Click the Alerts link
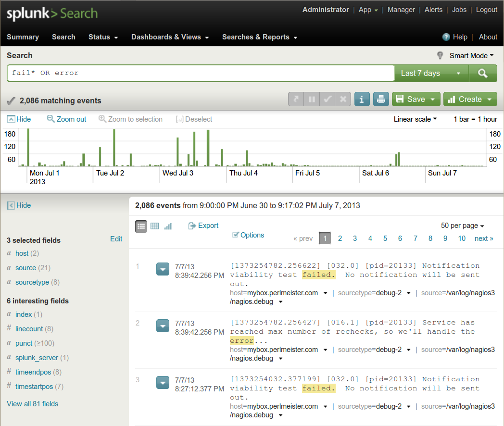 (433, 10)
